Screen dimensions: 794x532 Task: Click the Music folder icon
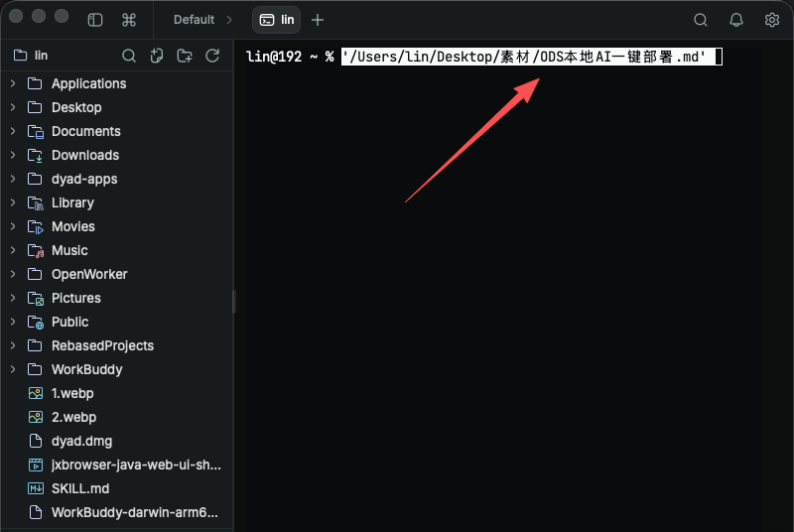[36, 250]
